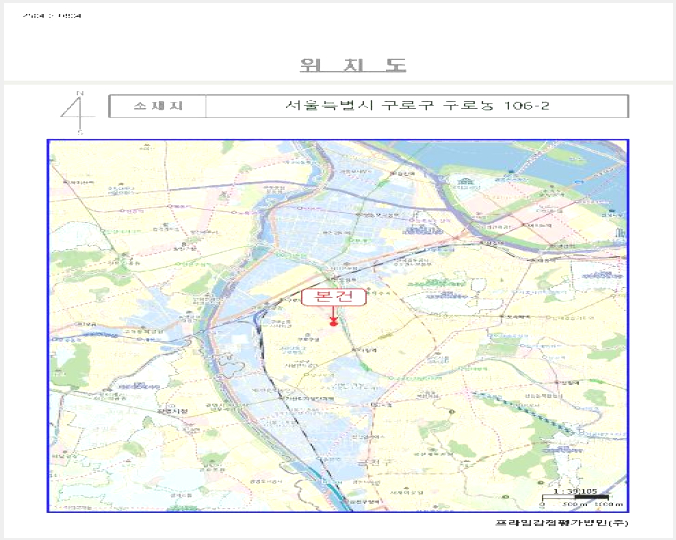Select the 소재지 header cell
Screen dimensions: 676x540
(158, 106)
